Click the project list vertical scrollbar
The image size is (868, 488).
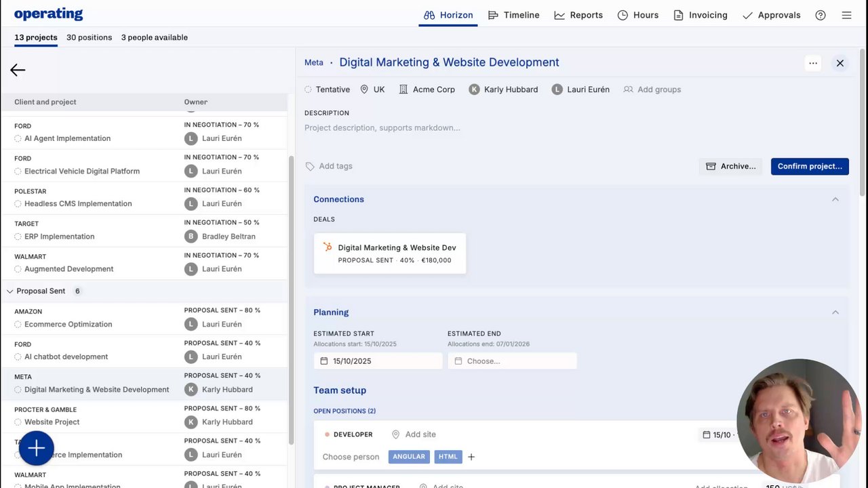point(291,300)
